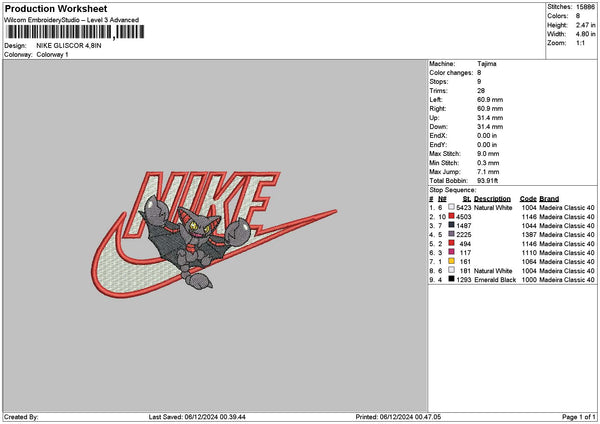
Task: Click the 'Down:' measurement label
Action: pos(439,127)
